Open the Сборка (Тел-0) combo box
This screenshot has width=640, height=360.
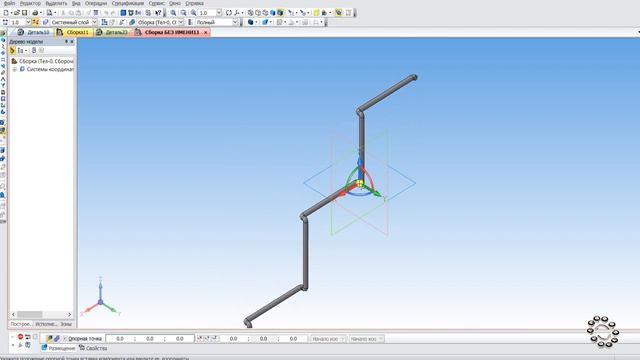(161, 22)
